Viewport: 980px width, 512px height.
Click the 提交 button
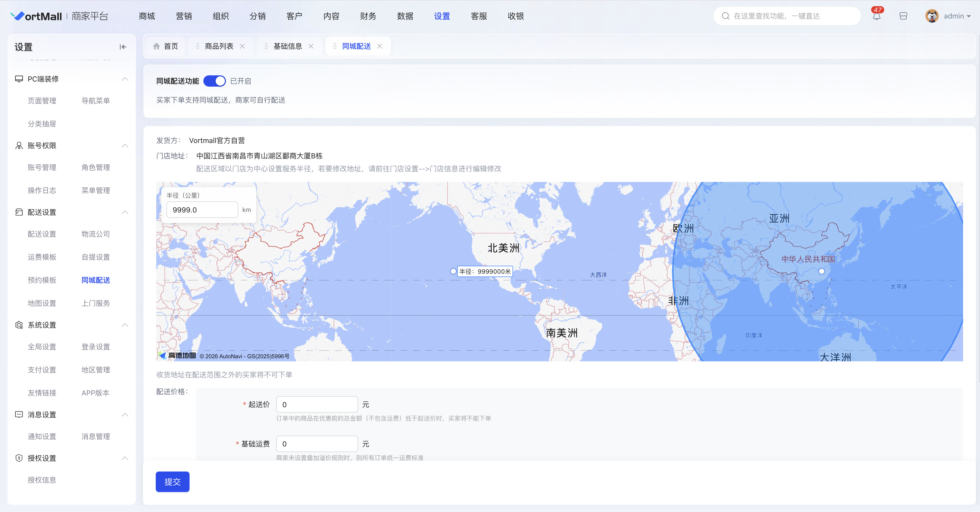tap(172, 482)
